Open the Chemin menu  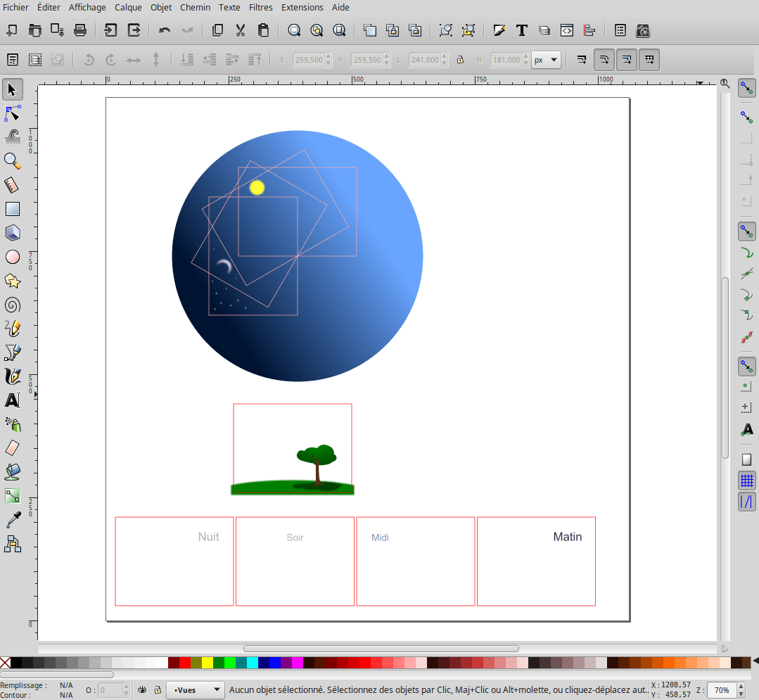pos(195,8)
